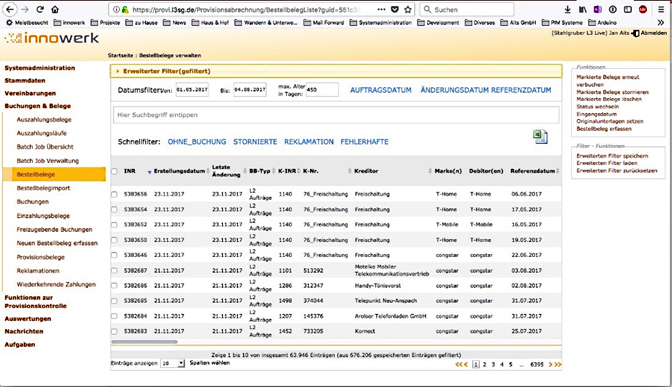672x387 pixels.
Task: Click the search magnifier in the Suchen box
Action: (427, 9)
